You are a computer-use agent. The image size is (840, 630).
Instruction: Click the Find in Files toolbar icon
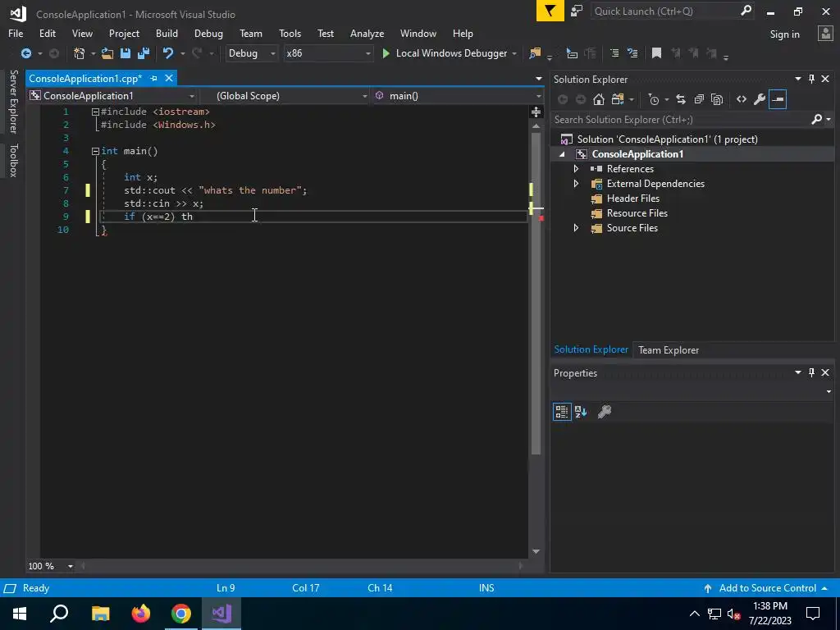pos(535,53)
